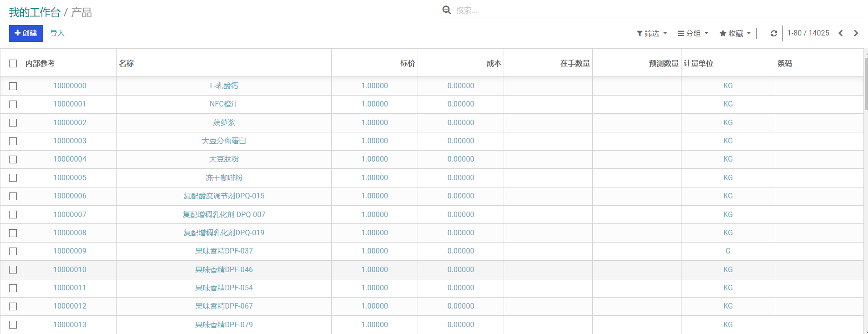Viewport: 868px width, 334px height.
Task: Check the row 10000002 checkbox
Action: [13, 123]
